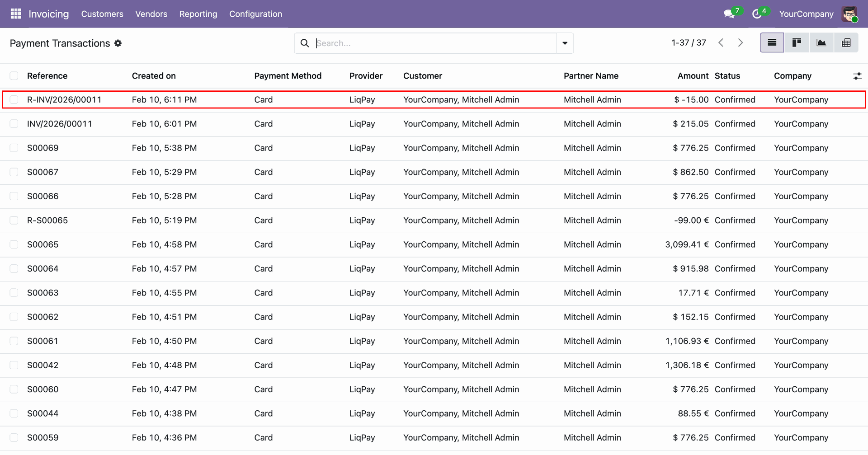Click the Payment Transactions gear icon

[x=118, y=43]
